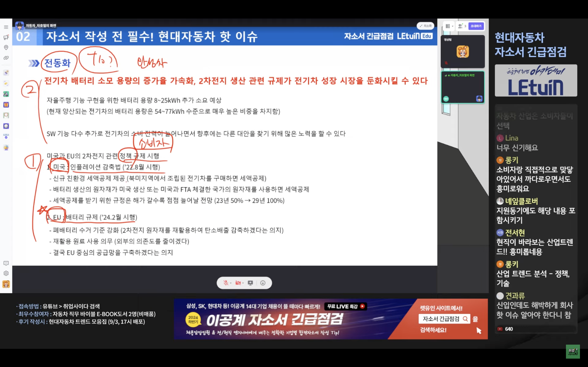588x367 pixels.
Task: Click the location pin icon in sidebar
Action: pyautogui.click(x=6, y=47)
